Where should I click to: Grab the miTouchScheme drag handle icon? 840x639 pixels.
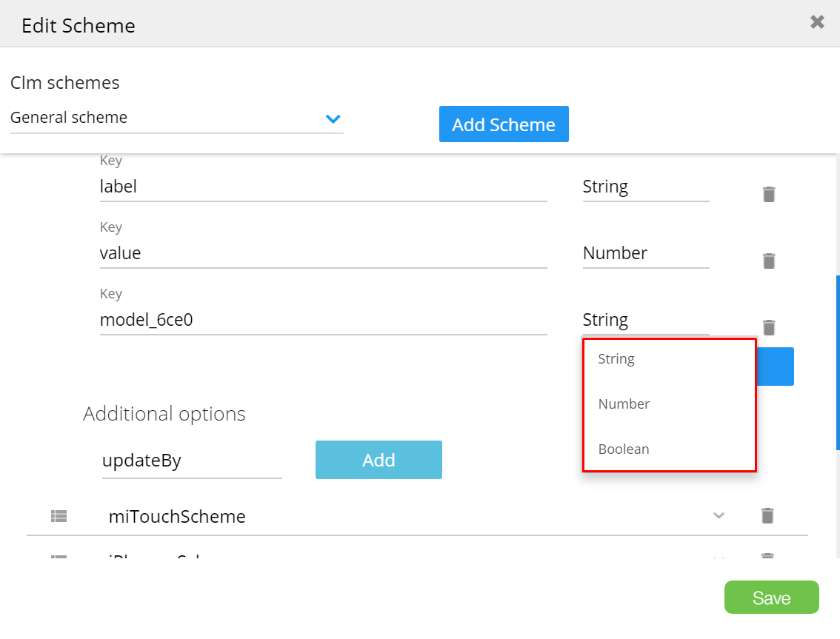(x=59, y=516)
